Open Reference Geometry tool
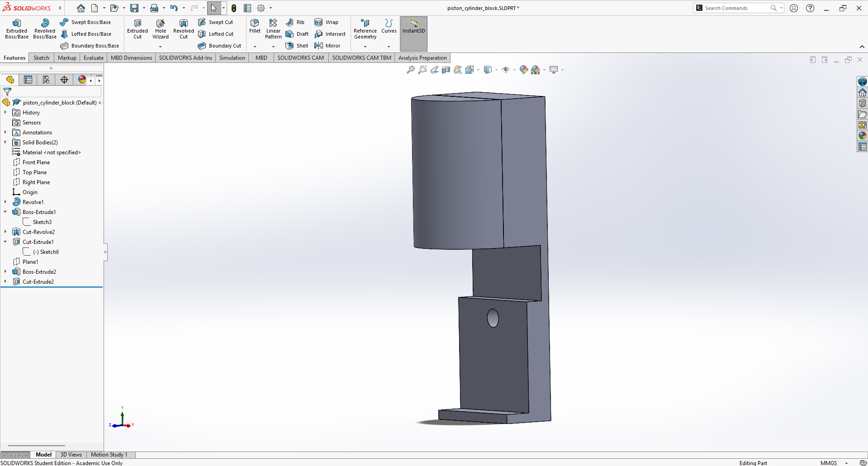Screen dimensions: 868x466 click(365, 29)
